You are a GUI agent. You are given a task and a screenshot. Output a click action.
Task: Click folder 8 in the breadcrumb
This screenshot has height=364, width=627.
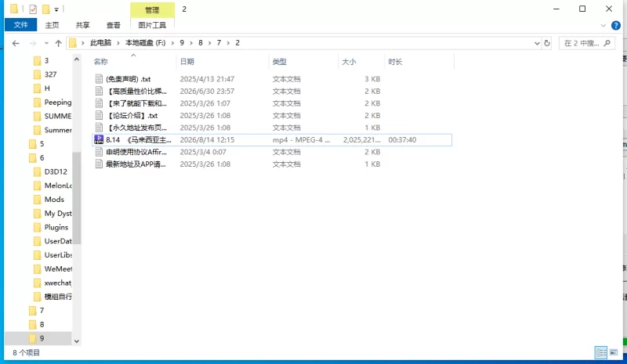[x=201, y=43]
